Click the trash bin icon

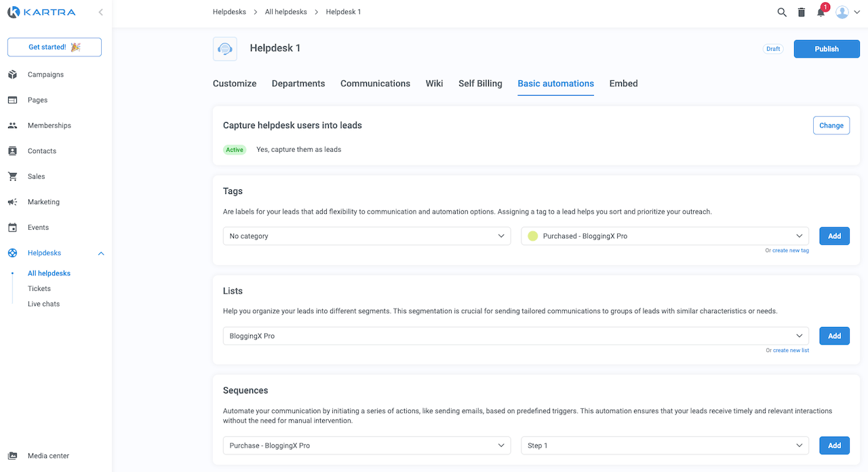(802, 12)
